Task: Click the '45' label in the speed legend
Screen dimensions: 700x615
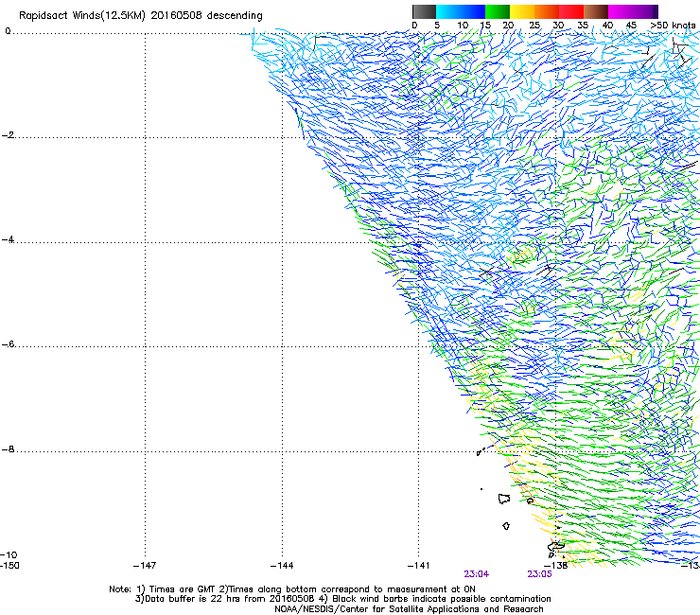Action: pos(631,26)
